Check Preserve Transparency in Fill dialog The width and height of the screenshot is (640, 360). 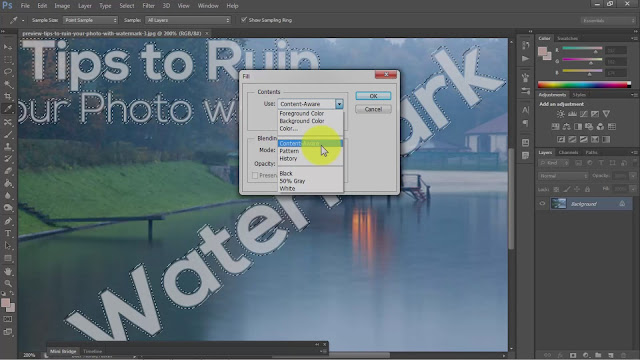click(x=255, y=176)
